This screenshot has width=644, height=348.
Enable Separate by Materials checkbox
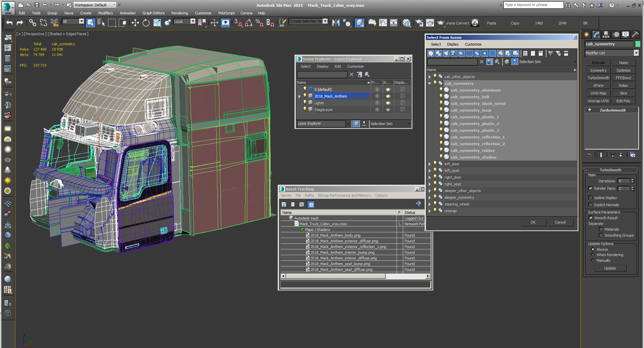point(601,229)
